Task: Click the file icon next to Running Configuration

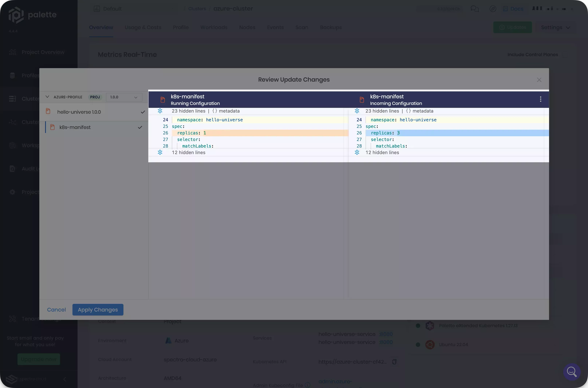Action: click(162, 99)
